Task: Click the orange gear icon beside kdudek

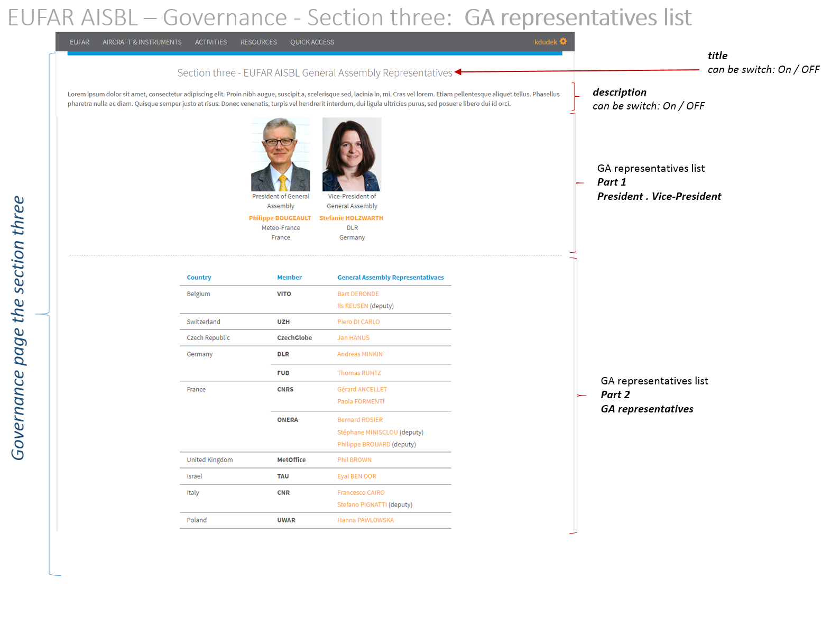Action: [x=563, y=41]
